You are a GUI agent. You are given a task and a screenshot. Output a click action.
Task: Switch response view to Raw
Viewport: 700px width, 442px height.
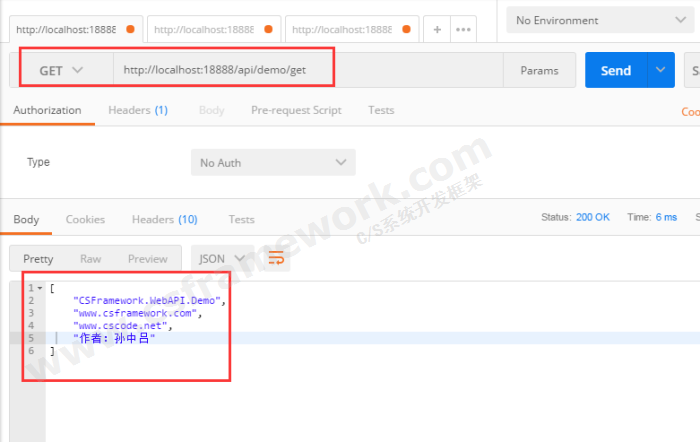pyautogui.click(x=91, y=259)
